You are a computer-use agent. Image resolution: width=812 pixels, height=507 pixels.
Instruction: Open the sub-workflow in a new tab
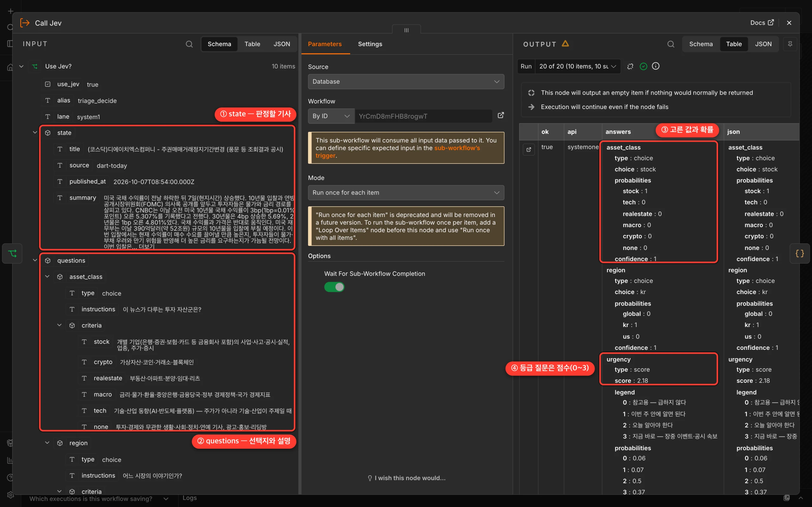tap(501, 116)
